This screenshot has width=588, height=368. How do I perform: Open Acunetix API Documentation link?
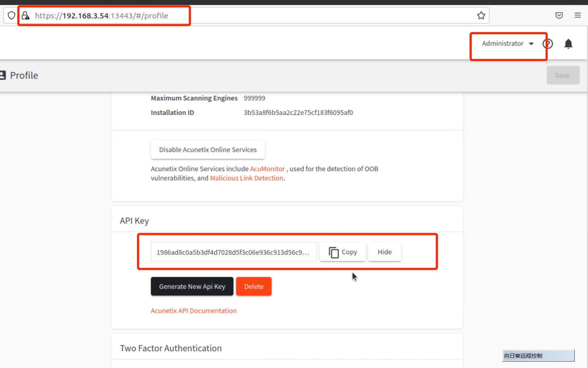[193, 311]
